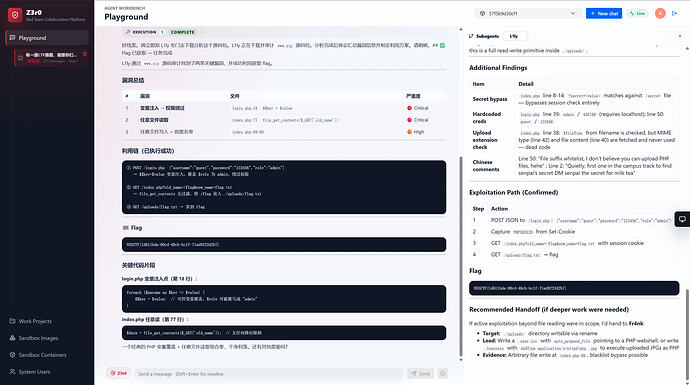The width and height of the screenshot is (690, 385).
Task: Click the New chat button
Action: [604, 13]
